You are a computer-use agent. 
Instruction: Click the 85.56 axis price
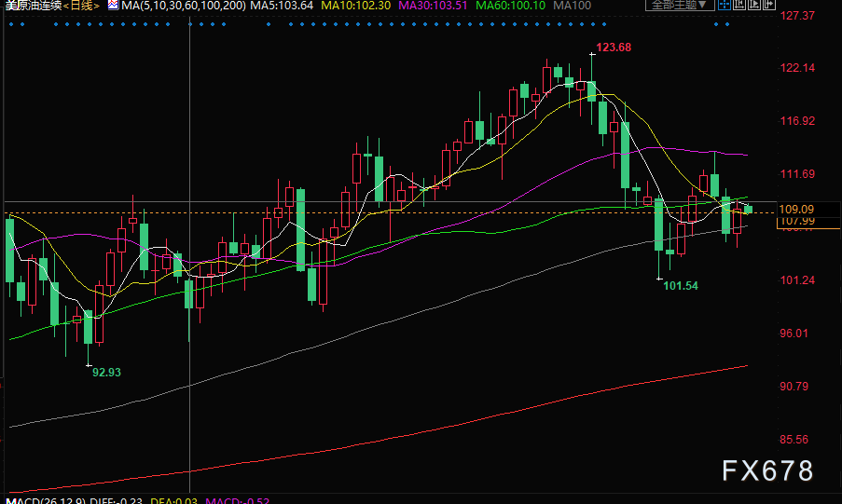[794, 440]
